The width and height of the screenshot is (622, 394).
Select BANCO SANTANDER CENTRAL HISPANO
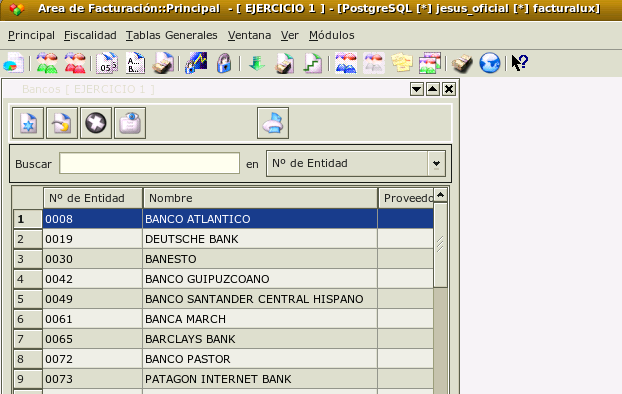[260, 299]
